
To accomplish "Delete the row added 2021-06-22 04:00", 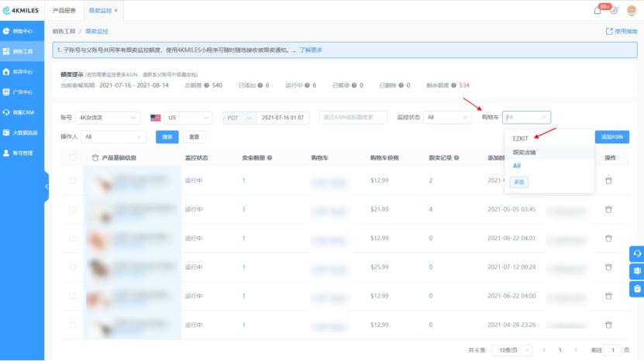I will [608, 296].
